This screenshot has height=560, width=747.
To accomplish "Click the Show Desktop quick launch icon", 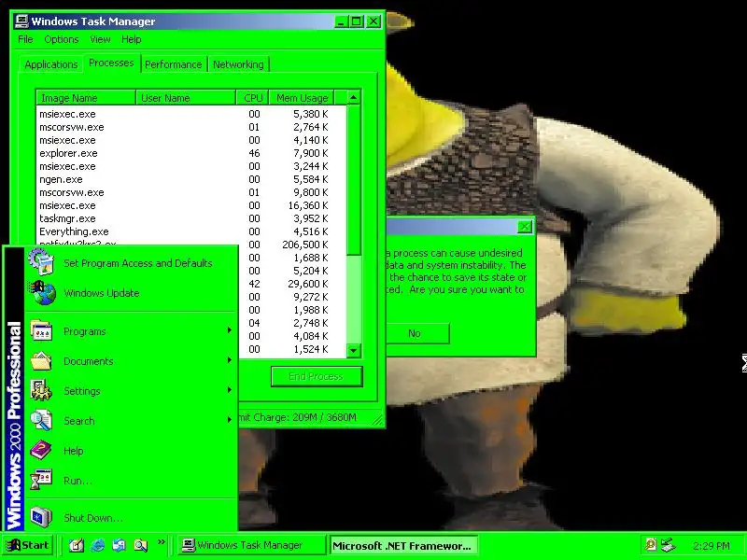I will [77, 545].
